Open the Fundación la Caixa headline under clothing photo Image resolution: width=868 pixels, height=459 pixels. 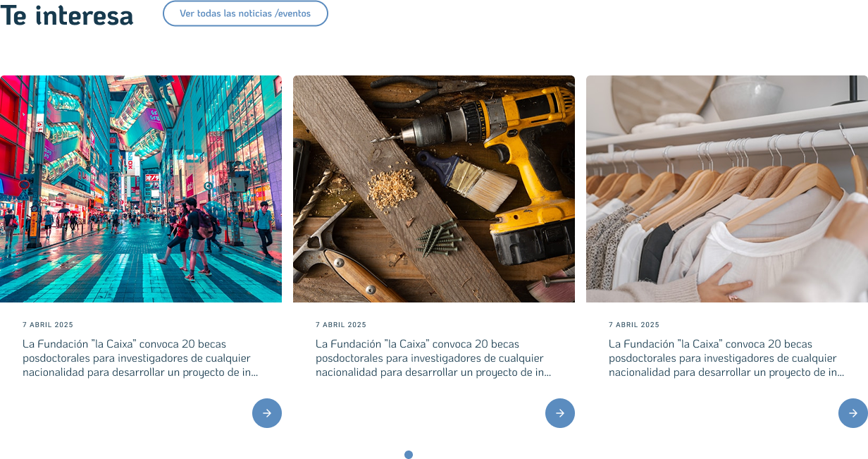click(x=726, y=358)
